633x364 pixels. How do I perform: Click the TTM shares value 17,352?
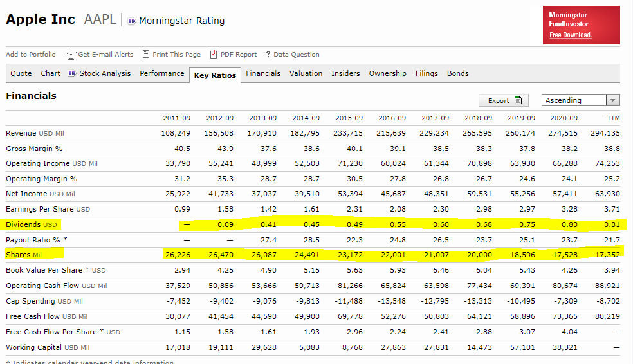coord(607,255)
